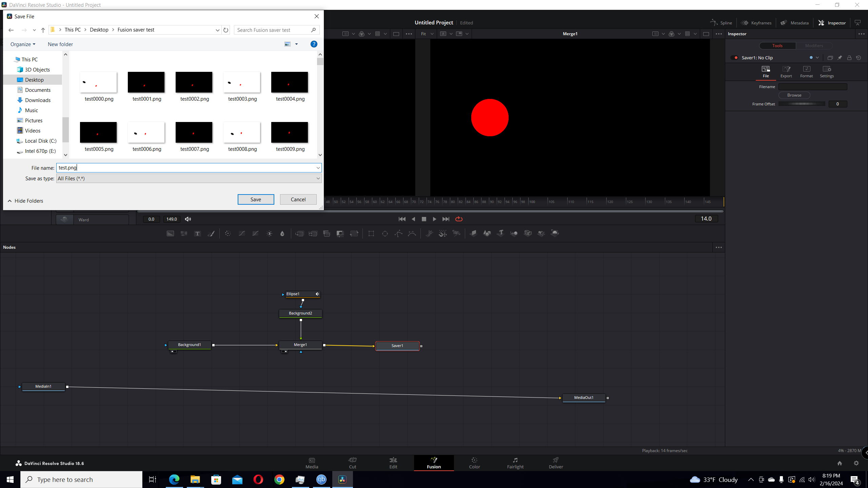
Task: Lock the Saver1 tool in the Inspector
Action: tap(849, 58)
